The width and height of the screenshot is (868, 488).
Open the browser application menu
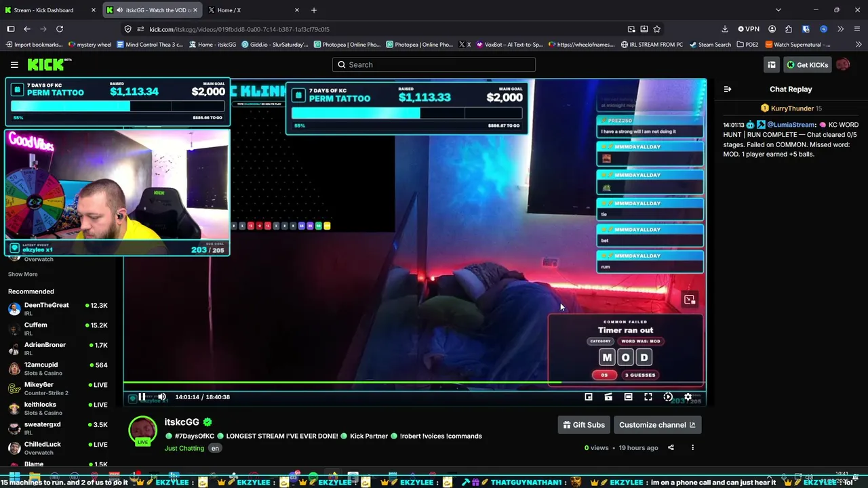857,29
